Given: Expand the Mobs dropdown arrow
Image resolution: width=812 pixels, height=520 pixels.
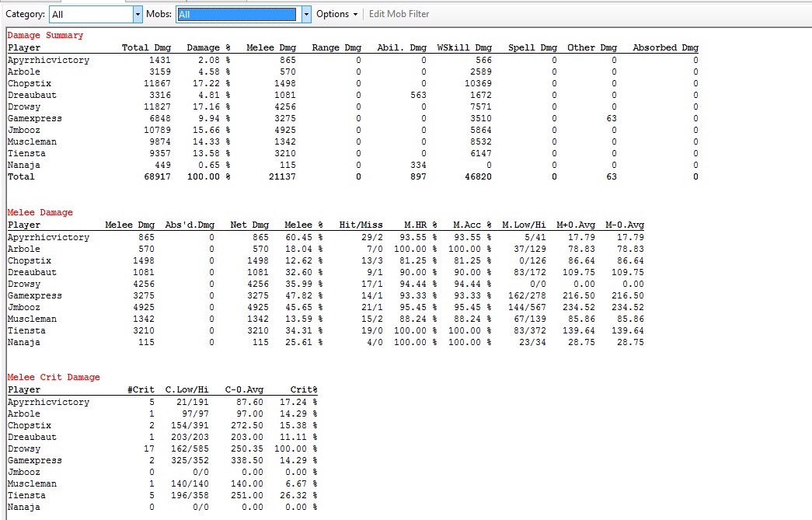Looking at the screenshot, I should (306, 14).
